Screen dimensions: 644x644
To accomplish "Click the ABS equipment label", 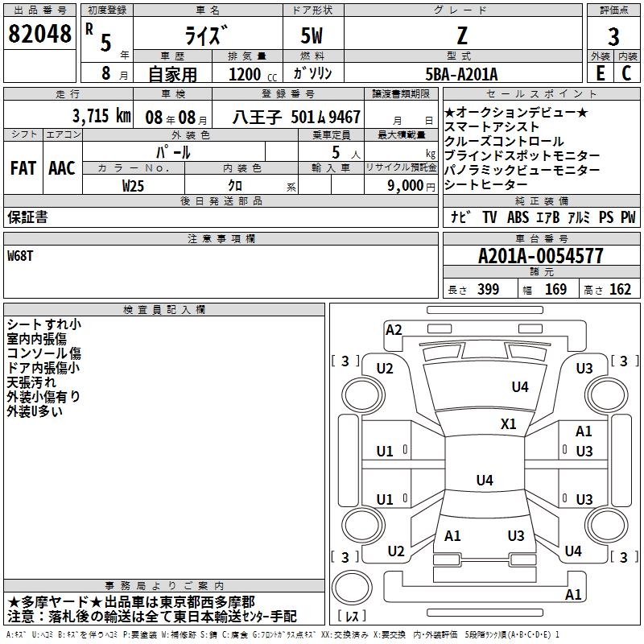I will pyautogui.click(x=518, y=217).
